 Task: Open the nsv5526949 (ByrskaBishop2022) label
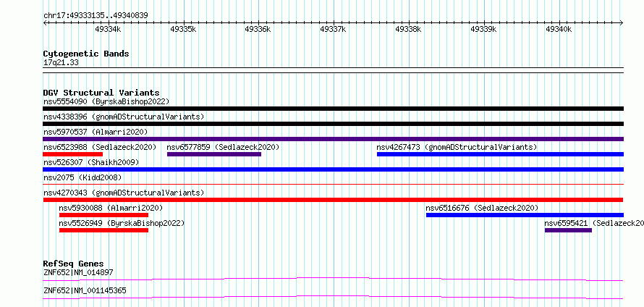(122, 223)
